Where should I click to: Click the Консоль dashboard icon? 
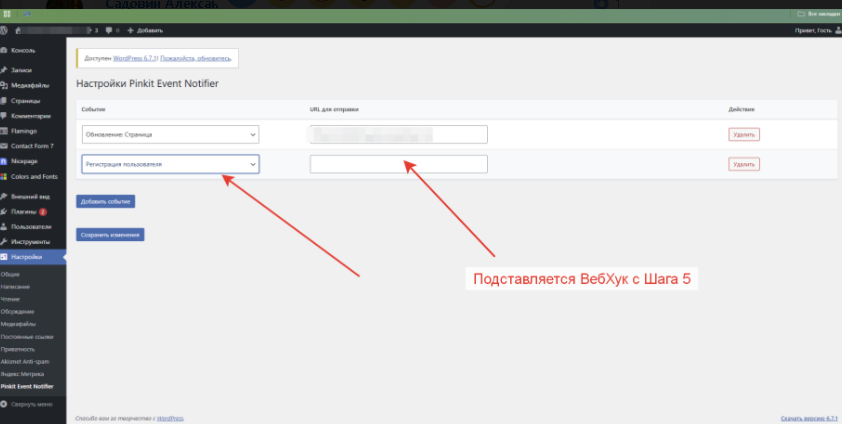coord(4,50)
